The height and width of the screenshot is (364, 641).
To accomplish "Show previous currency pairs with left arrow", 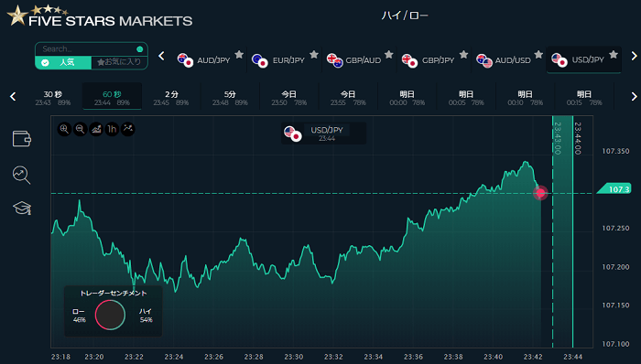I will click(x=161, y=56).
